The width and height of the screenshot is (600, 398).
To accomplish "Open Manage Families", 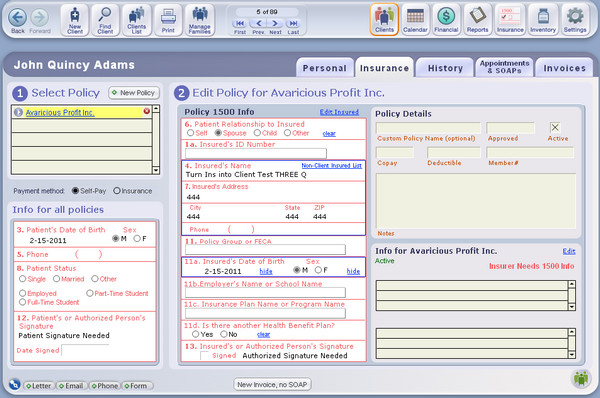I will pos(199,20).
